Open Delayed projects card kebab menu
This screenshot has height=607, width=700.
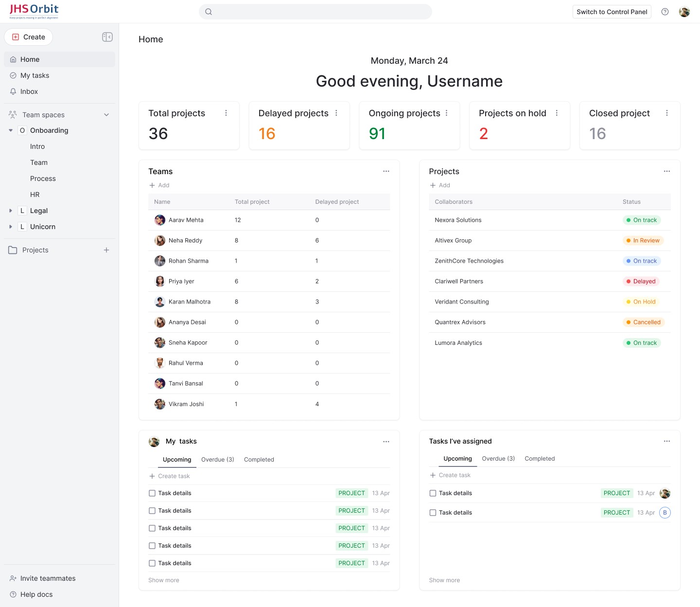point(336,113)
